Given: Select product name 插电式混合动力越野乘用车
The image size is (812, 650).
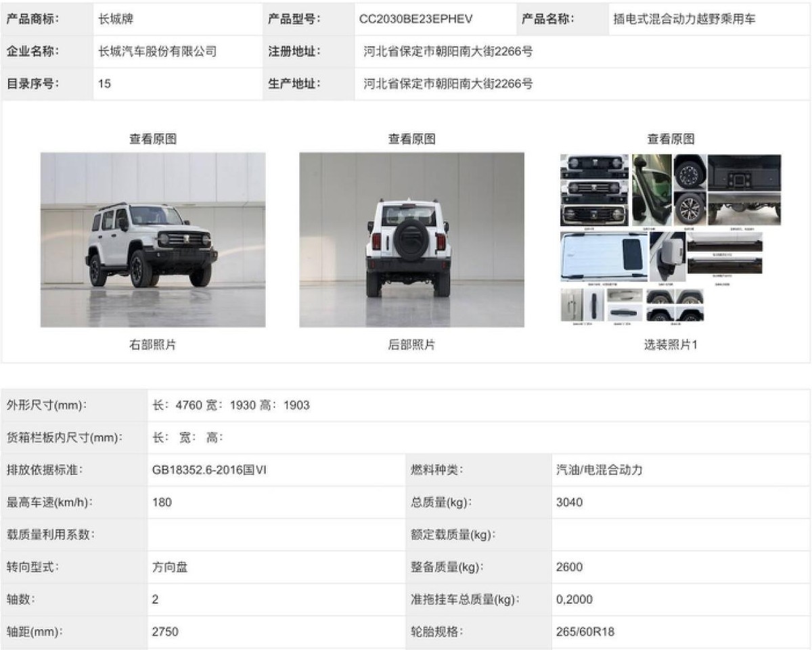Looking at the screenshot, I should click(x=684, y=20).
